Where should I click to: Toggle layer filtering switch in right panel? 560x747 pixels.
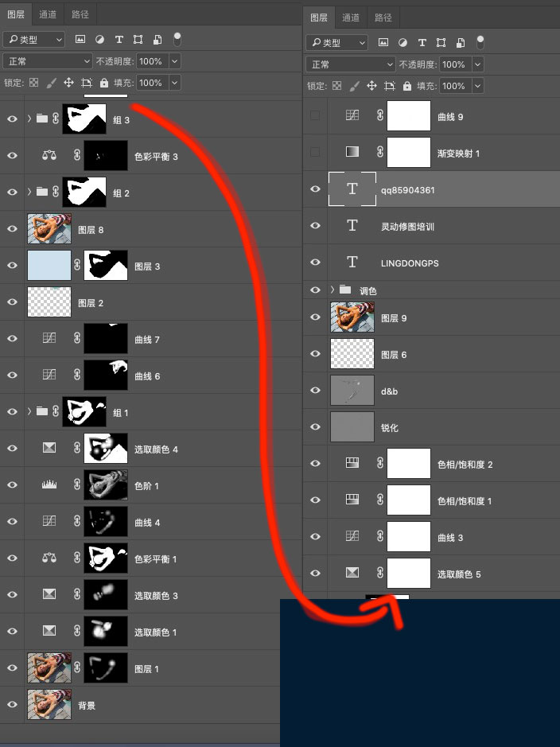[x=480, y=42]
